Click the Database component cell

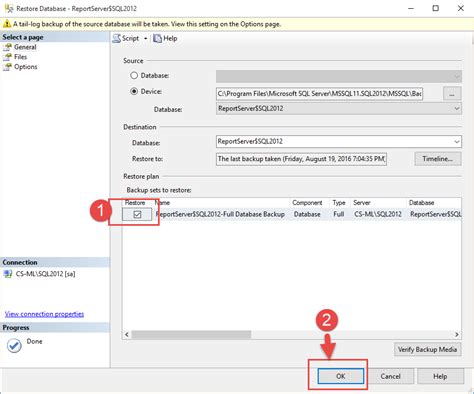point(307,214)
